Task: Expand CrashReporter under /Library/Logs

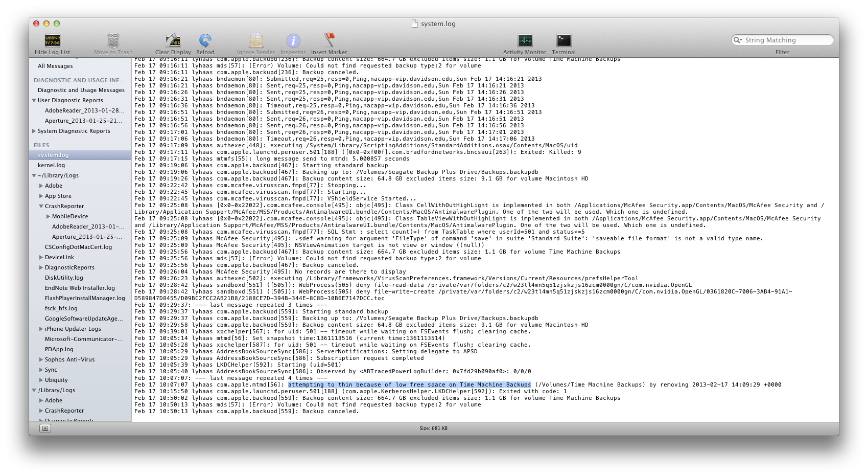Action: click(41, 411)
